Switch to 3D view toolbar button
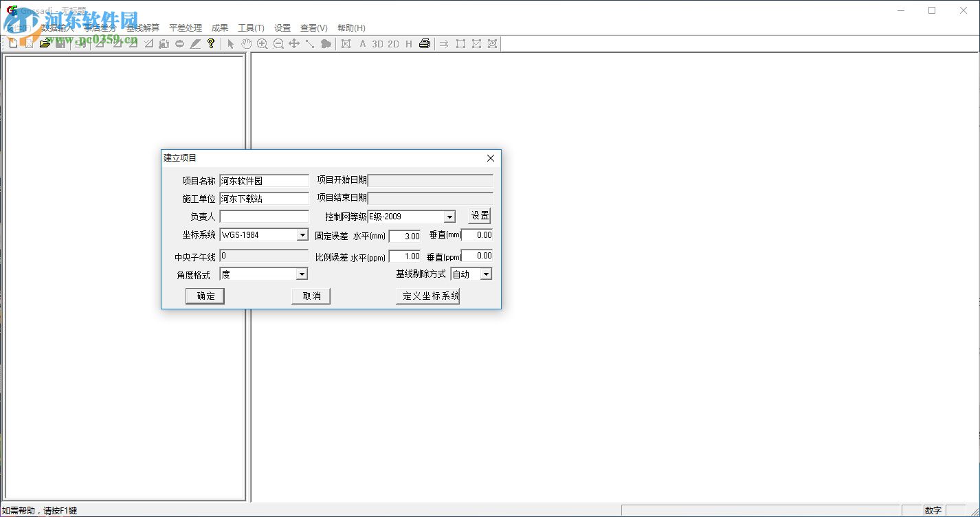 (x=378, y=43)
